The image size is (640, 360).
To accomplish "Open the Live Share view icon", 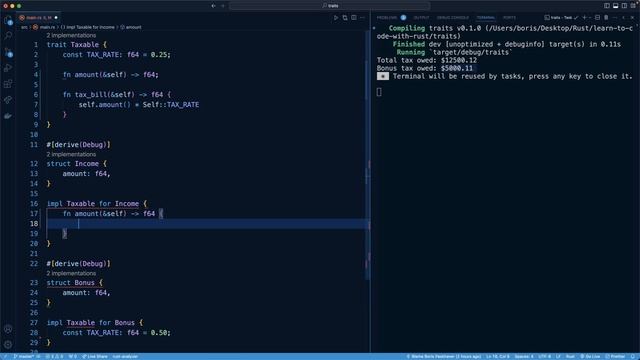I will (8, 100).
